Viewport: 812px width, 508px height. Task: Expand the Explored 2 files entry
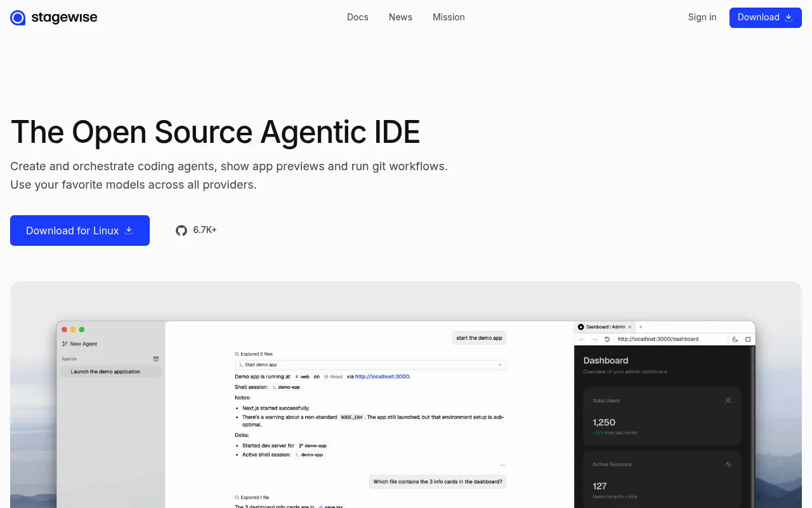(x=254, y=354)
